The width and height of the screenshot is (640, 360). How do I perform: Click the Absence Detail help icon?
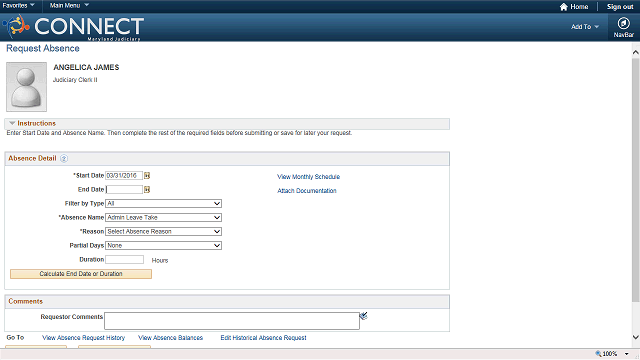coord(64,158)
